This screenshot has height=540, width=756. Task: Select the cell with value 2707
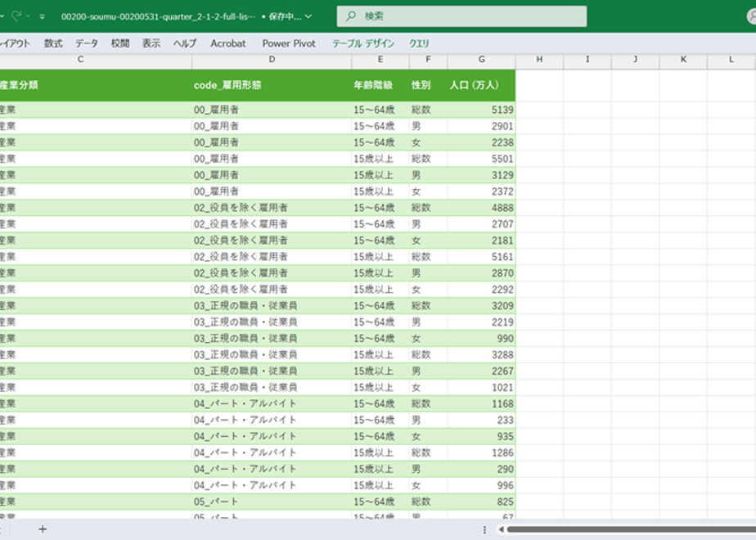(x=482, y=224)
